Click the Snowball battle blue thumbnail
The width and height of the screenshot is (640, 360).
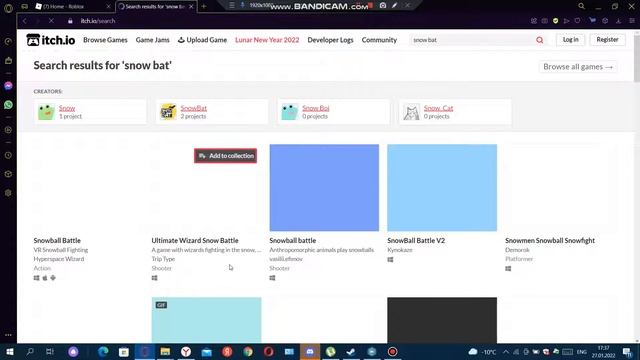[x=324, y=187]
